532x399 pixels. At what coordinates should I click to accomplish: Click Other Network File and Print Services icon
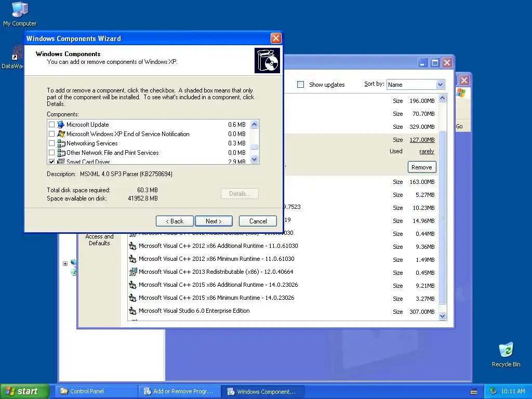pos(61,153)
